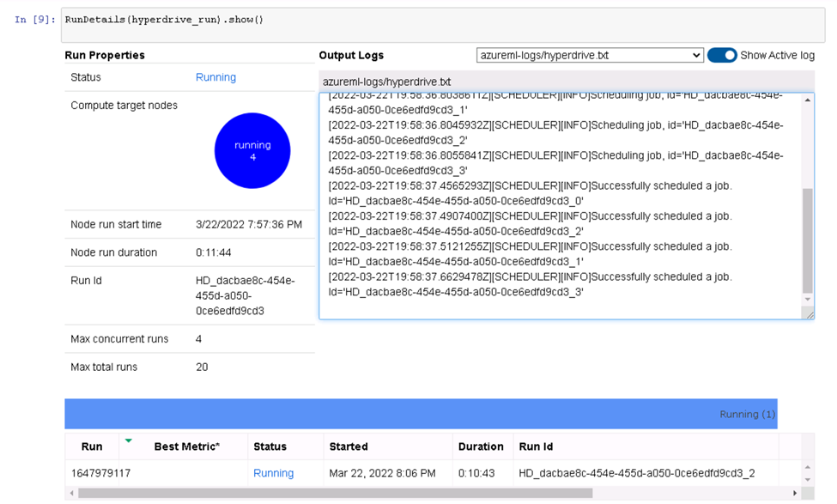Click the run table scroll down arrow
Image resolution: width=837 pixels, height=504 pixels.
808,479
